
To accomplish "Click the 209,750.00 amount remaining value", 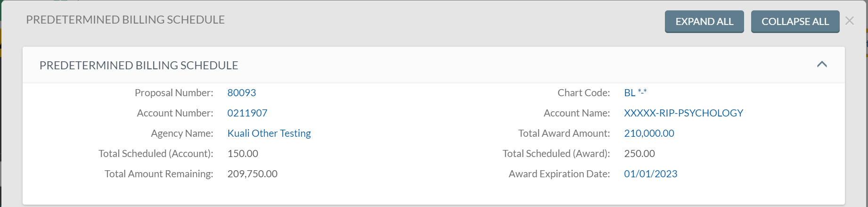I will coord(252,174).
